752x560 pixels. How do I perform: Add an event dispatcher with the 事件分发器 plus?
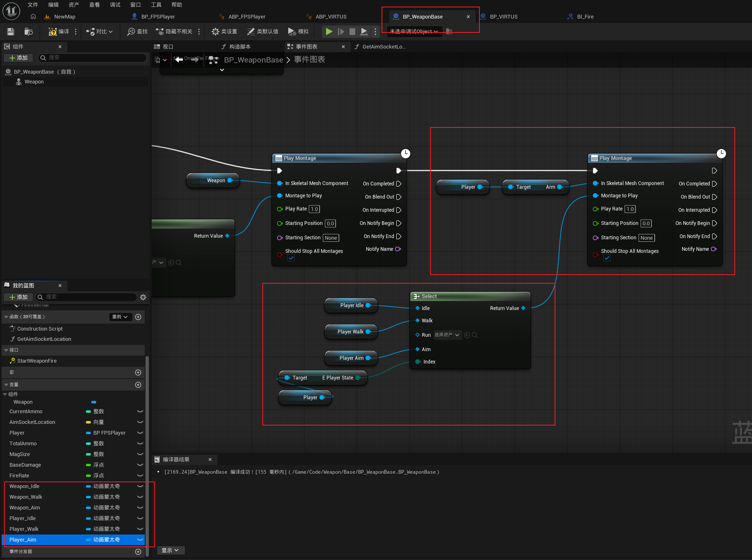(x=138, y=552)
